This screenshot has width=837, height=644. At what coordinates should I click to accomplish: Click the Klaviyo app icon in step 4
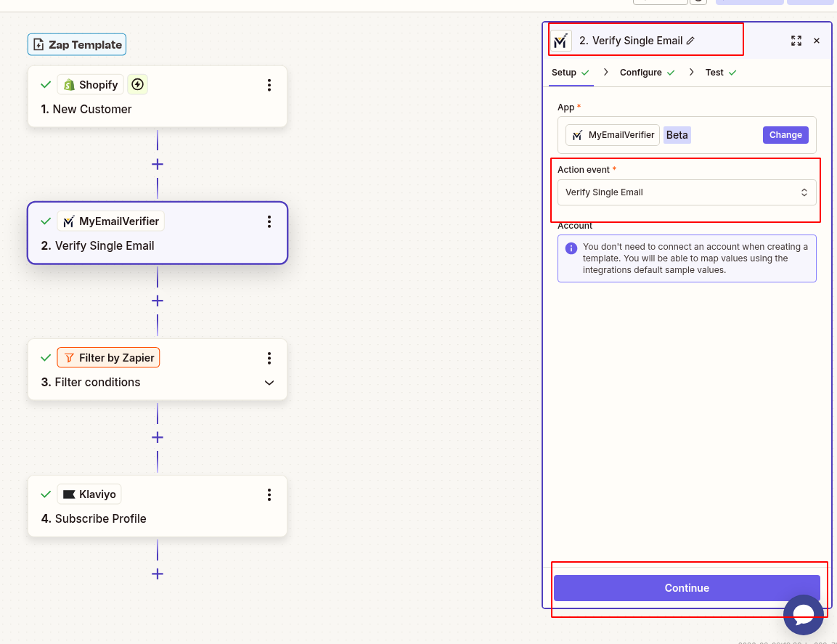click(68, 494)
